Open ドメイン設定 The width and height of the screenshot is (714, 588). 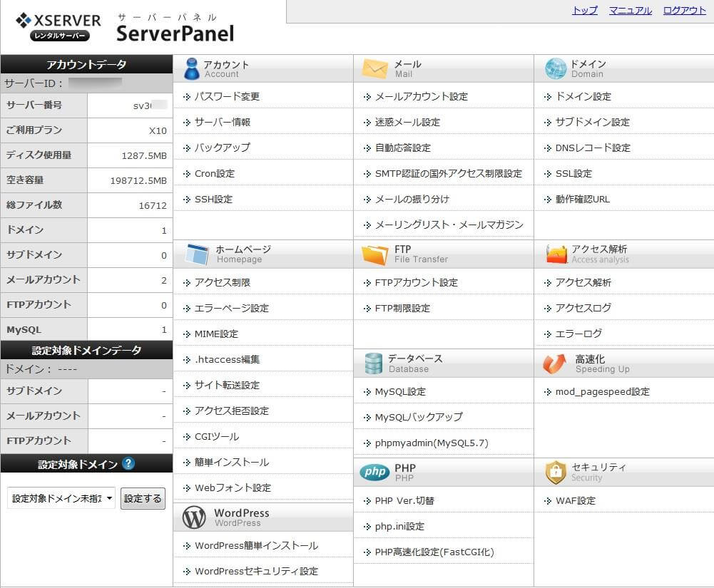(x=583, y=96)
